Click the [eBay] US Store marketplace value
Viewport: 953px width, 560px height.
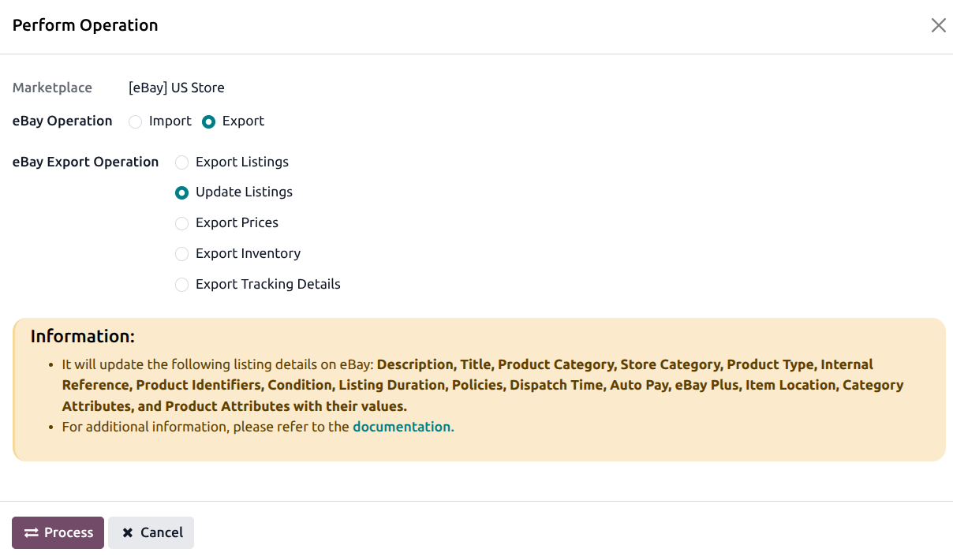pos(177,88)
